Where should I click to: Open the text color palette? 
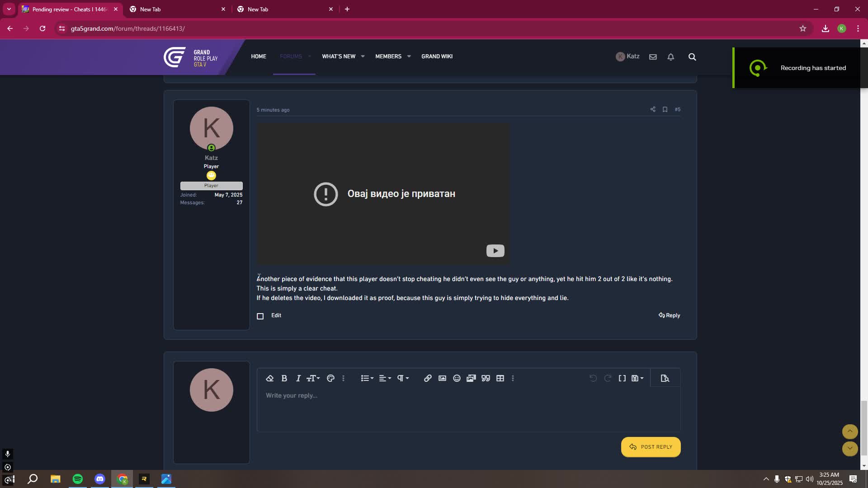pos(330,379)
